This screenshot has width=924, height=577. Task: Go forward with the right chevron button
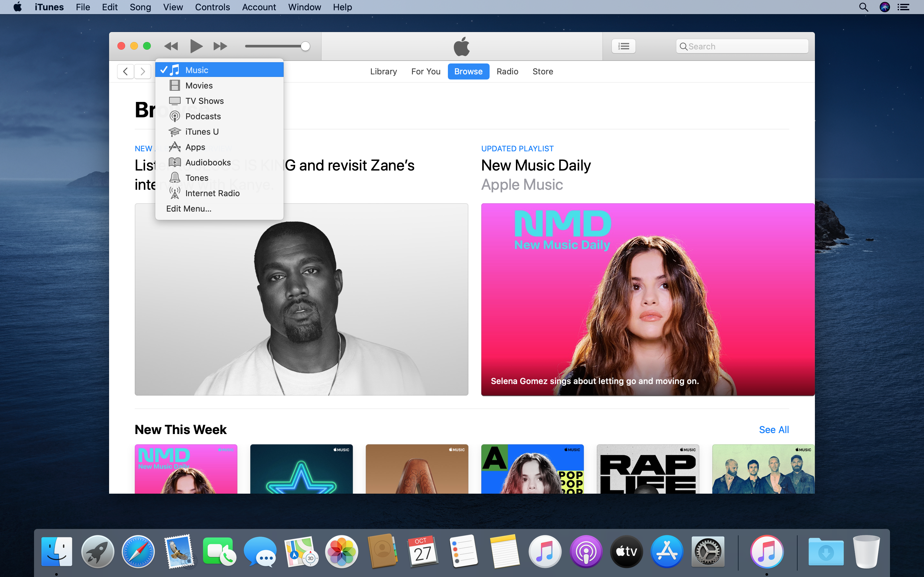point(143,71)
